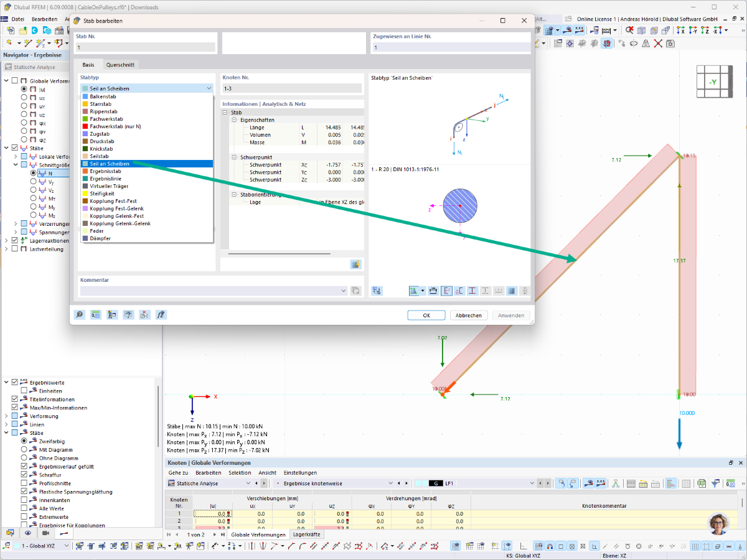
Task: Click the grid display icon under section preview
Action: (x=511, y=291)
